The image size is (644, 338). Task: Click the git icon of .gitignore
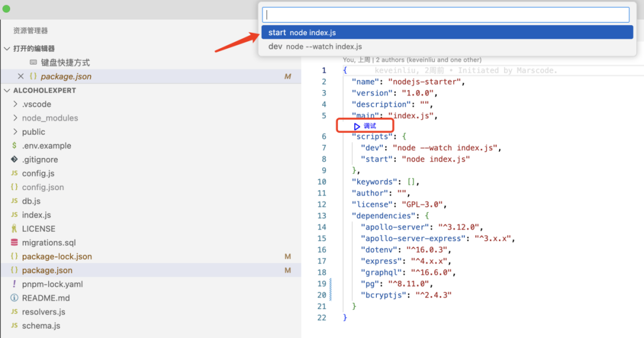click(14, 159)
